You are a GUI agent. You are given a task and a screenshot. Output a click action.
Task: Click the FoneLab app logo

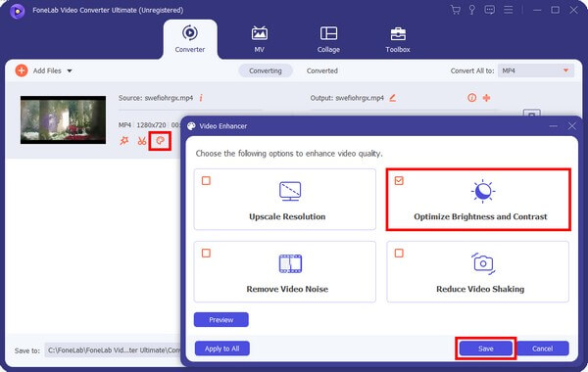pyautogui.click(x=18, y=11)
